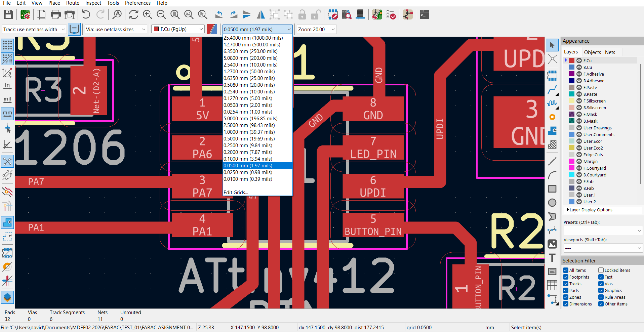Open the Presets dropdown

point(603,231)
